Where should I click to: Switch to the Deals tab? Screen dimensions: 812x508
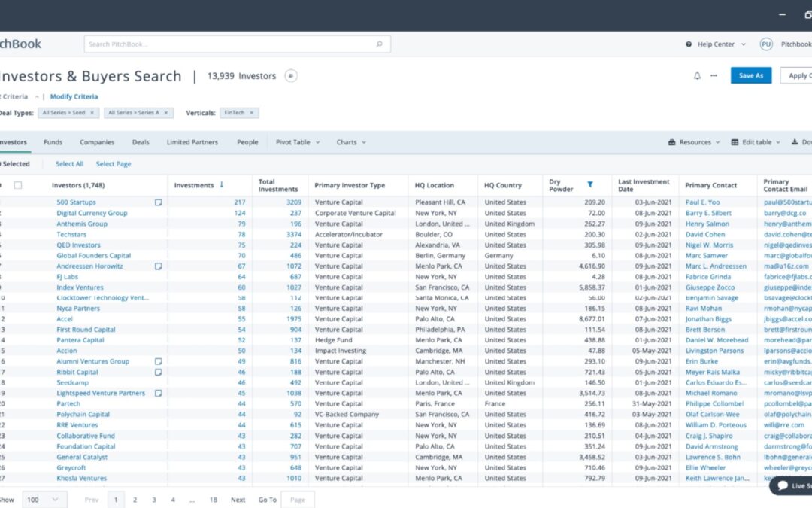(141, 142)
